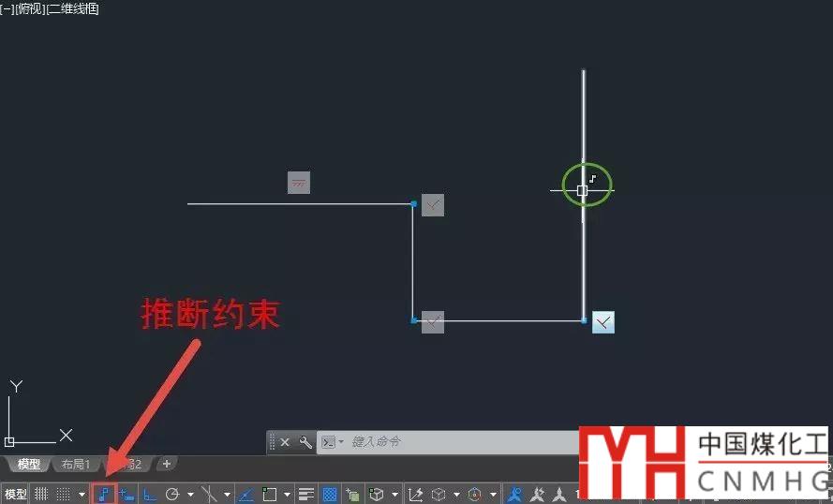Toggle the Infer Constraints status bar icon
Viewport: 833px width, 504px height.
pos(104,495)
